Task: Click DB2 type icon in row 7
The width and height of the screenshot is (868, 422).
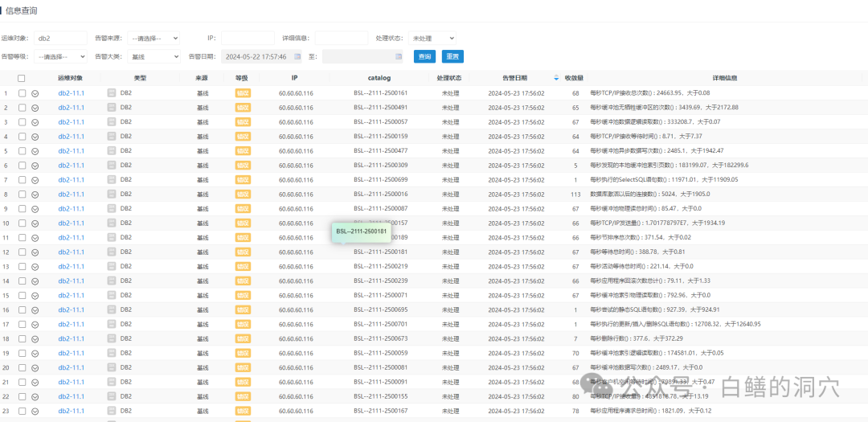Action: pyautogui.click(x=111, y=179)
